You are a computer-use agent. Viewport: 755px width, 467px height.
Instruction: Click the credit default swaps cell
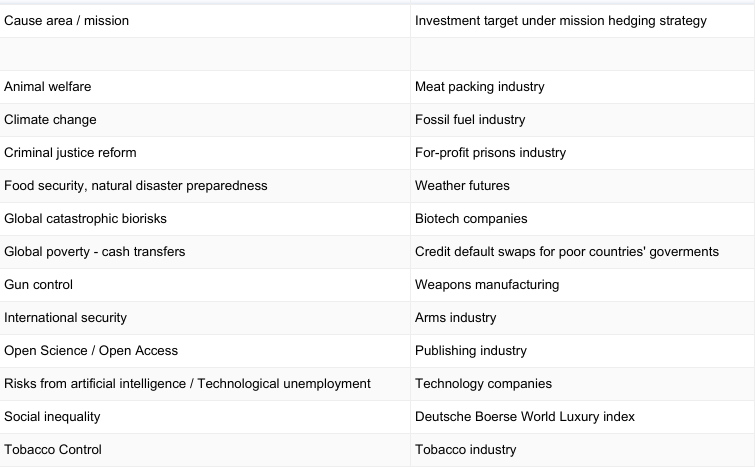[x=566, y=252]
